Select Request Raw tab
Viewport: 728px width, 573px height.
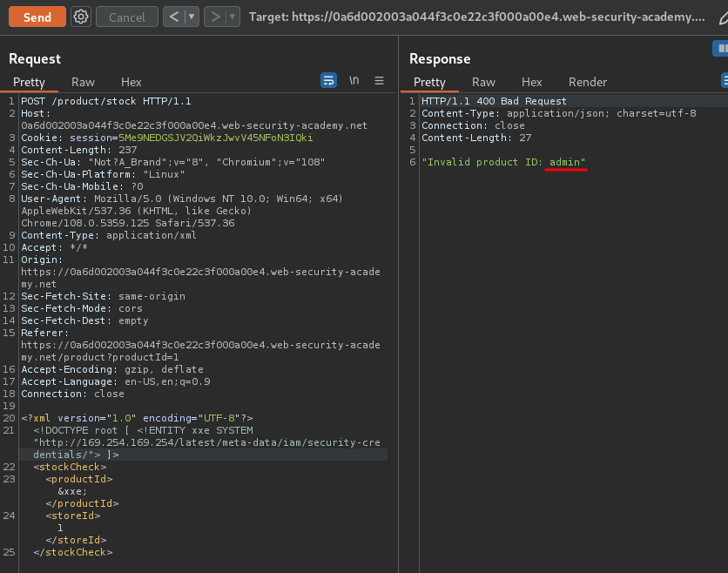[83, 82]
